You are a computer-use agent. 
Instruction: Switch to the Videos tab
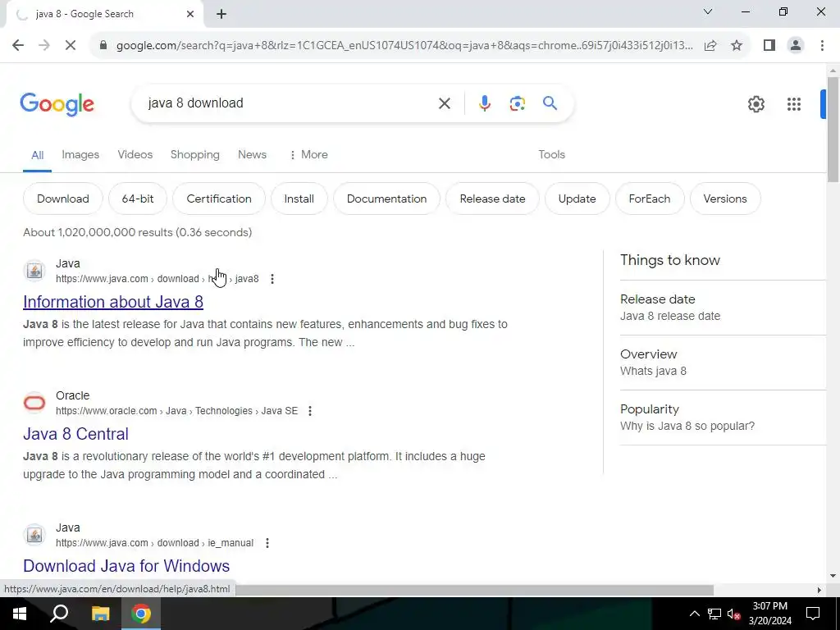(x=135, y=155)
